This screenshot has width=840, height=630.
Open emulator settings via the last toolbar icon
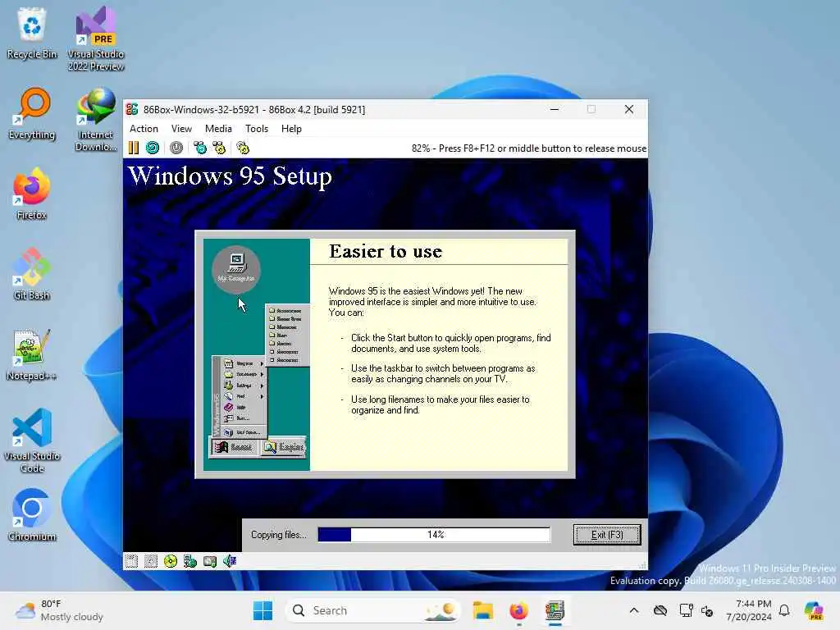click(x=243, y=148)
